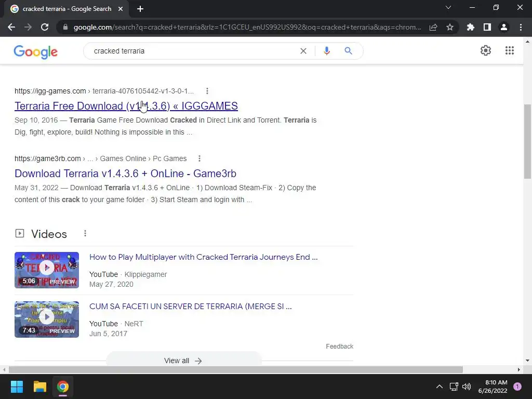
Task: Open Videos section options menu
Action: (x=85, y=233)
